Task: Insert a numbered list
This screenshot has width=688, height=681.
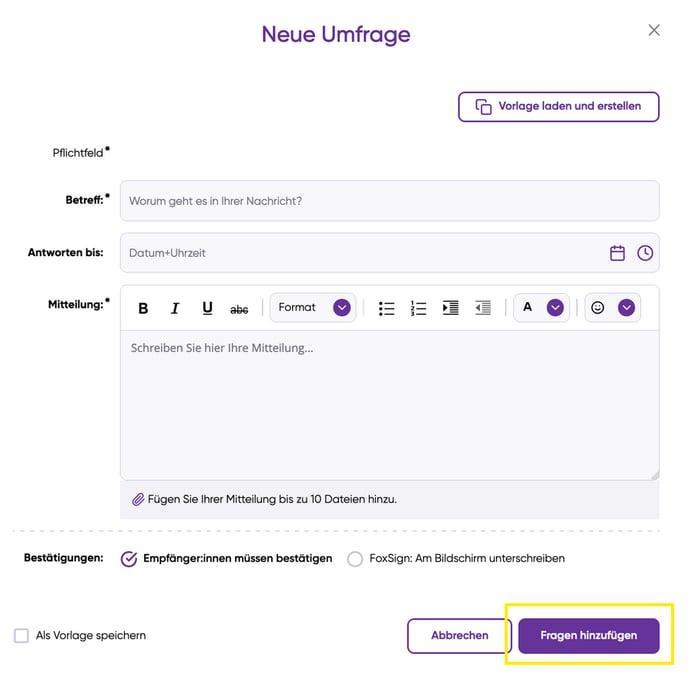Action: coord(419,308)
